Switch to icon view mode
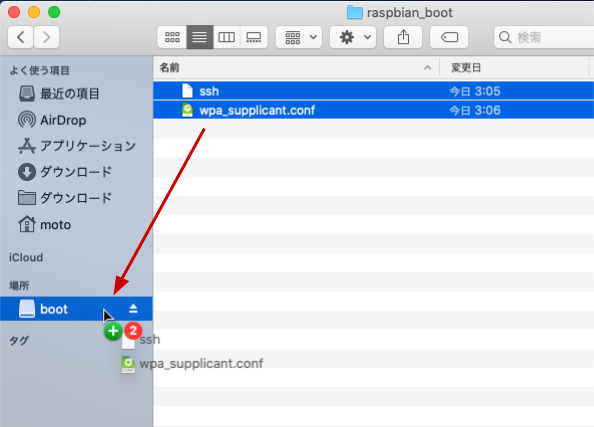The width and height of the screenshot is (594, 427). (172, 37)
